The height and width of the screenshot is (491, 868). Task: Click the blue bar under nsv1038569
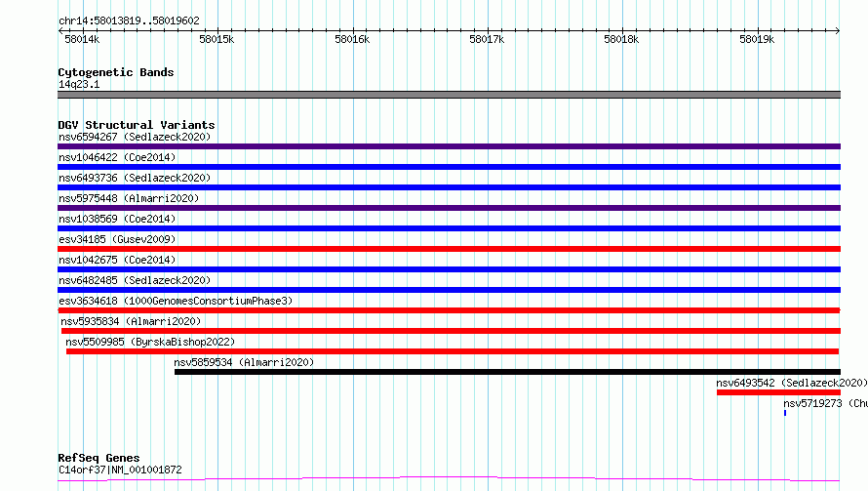click(449, 228)
